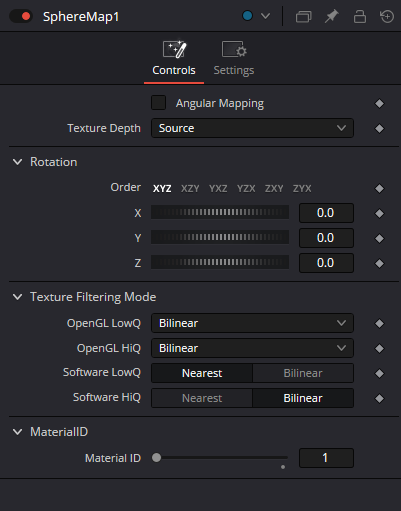Open the Texture Depth dropdown

(x=252, y=128)
